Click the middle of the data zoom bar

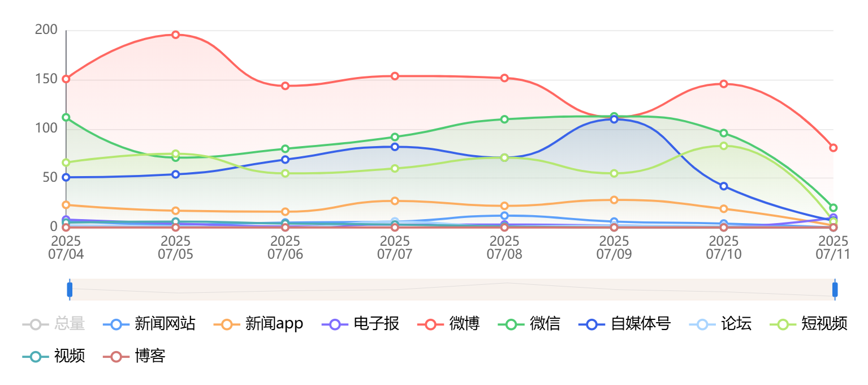click(x=452, y=289)
